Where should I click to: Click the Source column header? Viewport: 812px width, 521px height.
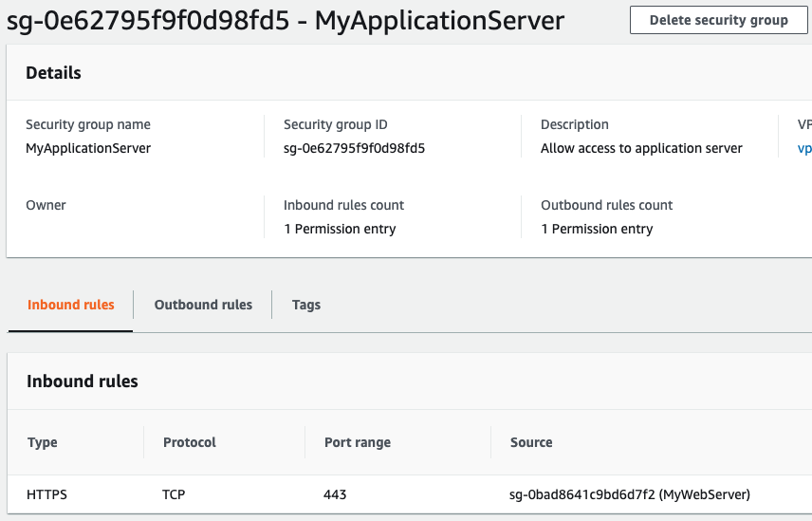pos(531,442)
